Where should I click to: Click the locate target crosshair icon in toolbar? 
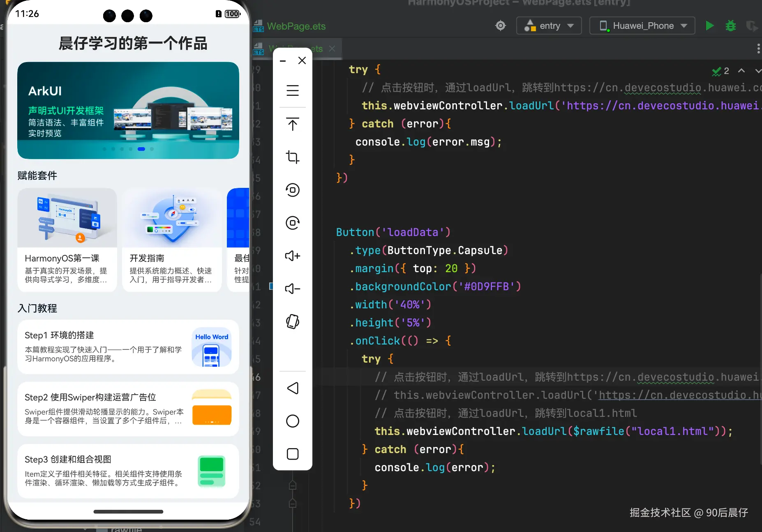(x=501, y=25)
